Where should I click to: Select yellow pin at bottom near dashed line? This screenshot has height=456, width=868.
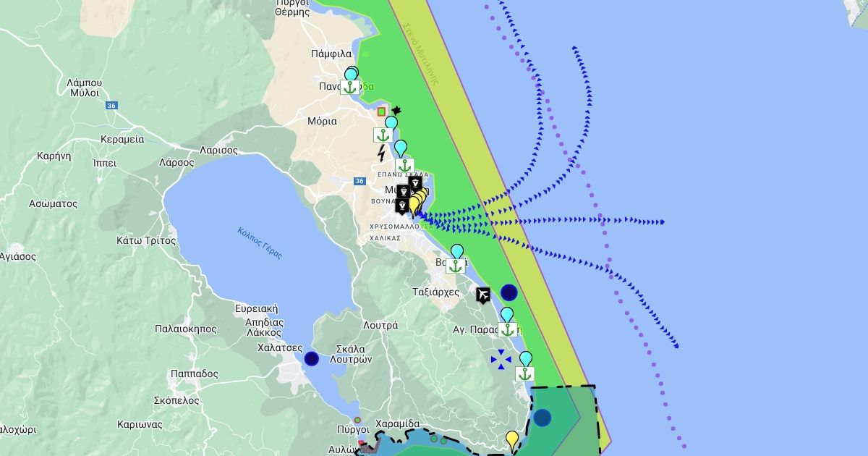[x=512, y=439]
